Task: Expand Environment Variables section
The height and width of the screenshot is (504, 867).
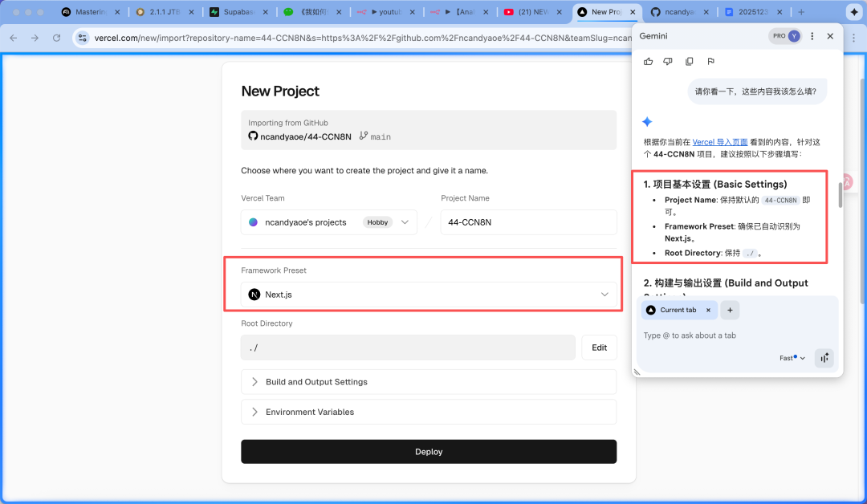Action: pos(429,412)
